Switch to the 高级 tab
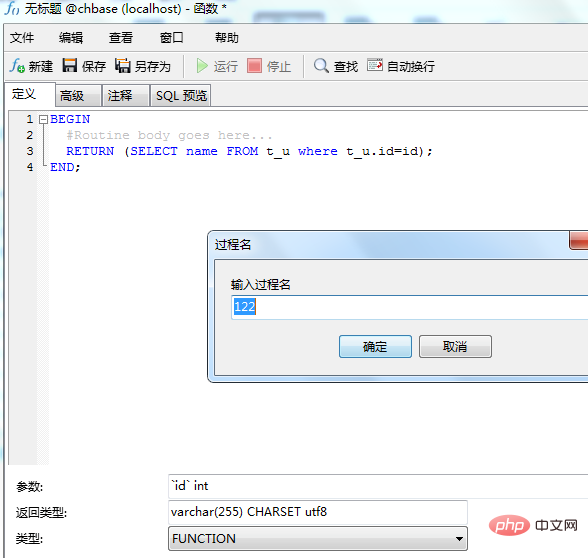The width and height of the screenshot is (588, 558). pyautogui.click(x=78, y=96)
